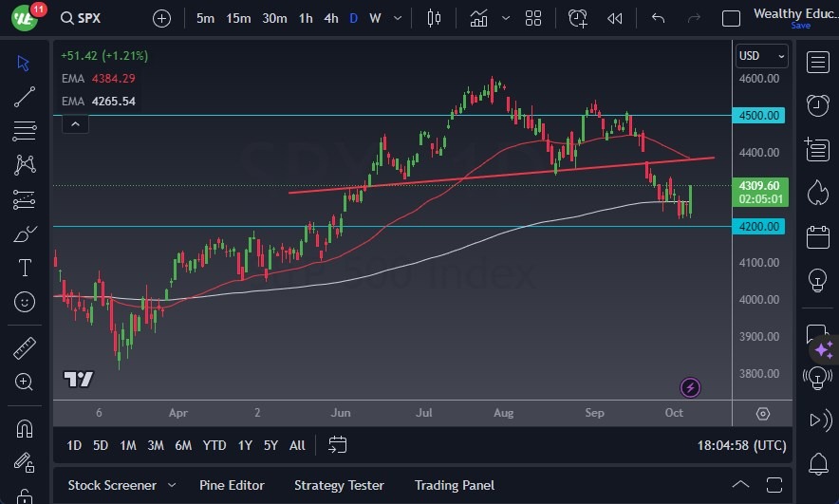
Task: Switch to the Strategy Tester tab
Action: pyautogui.click(x=339, y=485)
